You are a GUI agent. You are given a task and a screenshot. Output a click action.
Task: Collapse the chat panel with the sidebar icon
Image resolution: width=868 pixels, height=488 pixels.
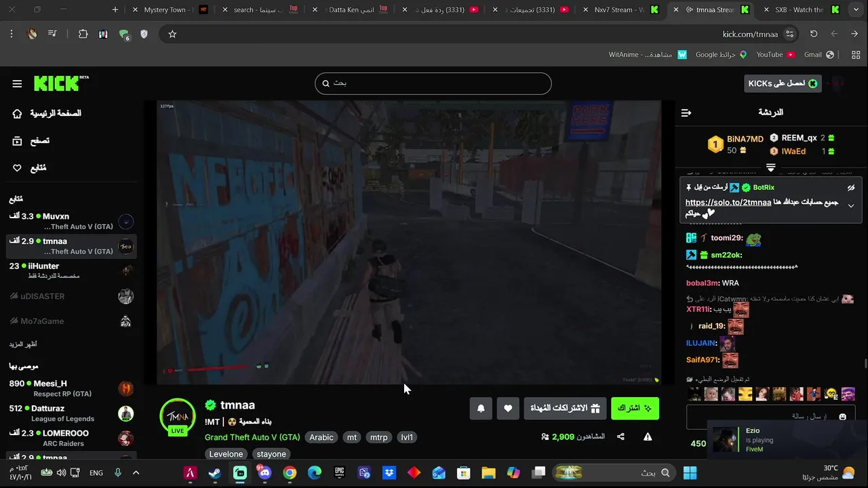(x=686, y=113)
